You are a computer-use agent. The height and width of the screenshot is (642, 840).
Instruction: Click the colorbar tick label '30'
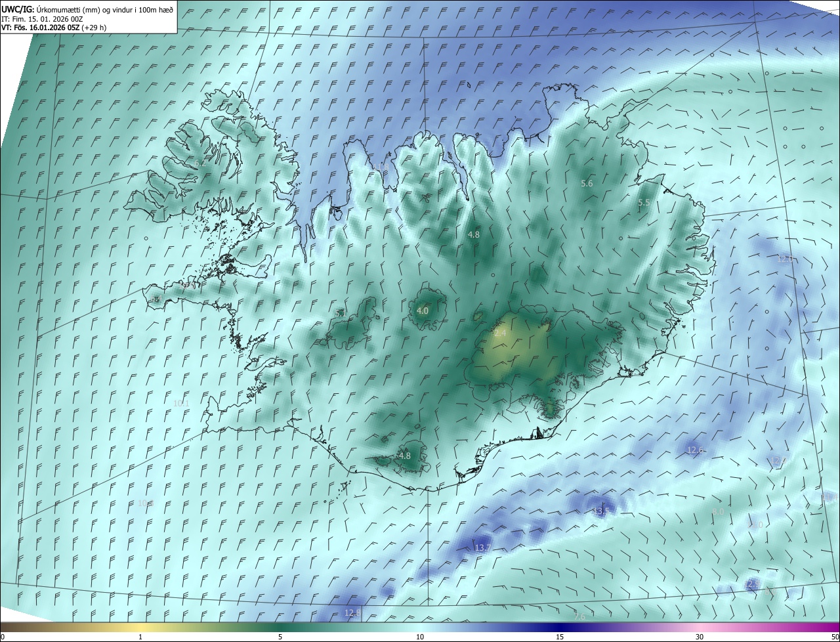700,637
